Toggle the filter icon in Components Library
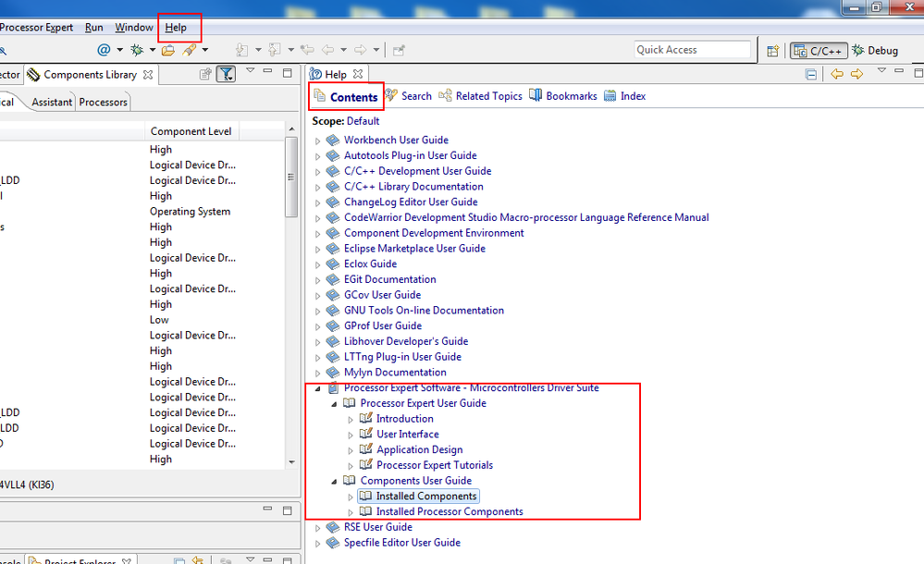This screenshot has width=924, height=564. click(227, 74)
